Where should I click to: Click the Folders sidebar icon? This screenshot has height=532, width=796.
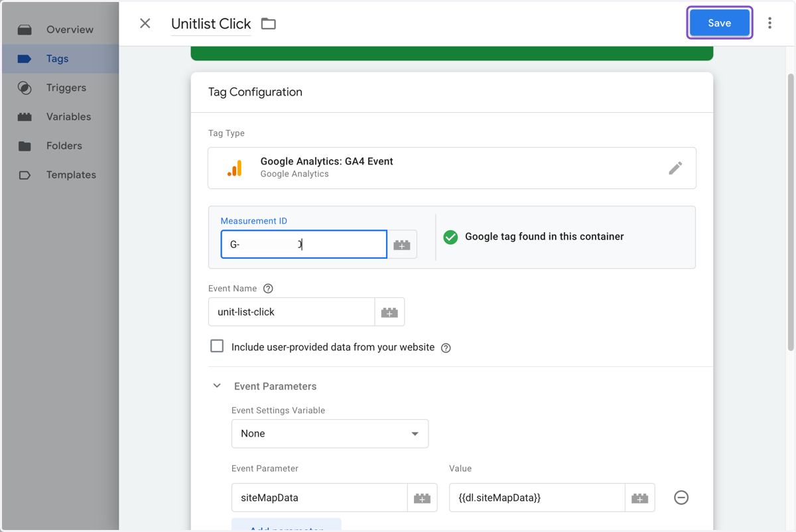coord(25,146)
